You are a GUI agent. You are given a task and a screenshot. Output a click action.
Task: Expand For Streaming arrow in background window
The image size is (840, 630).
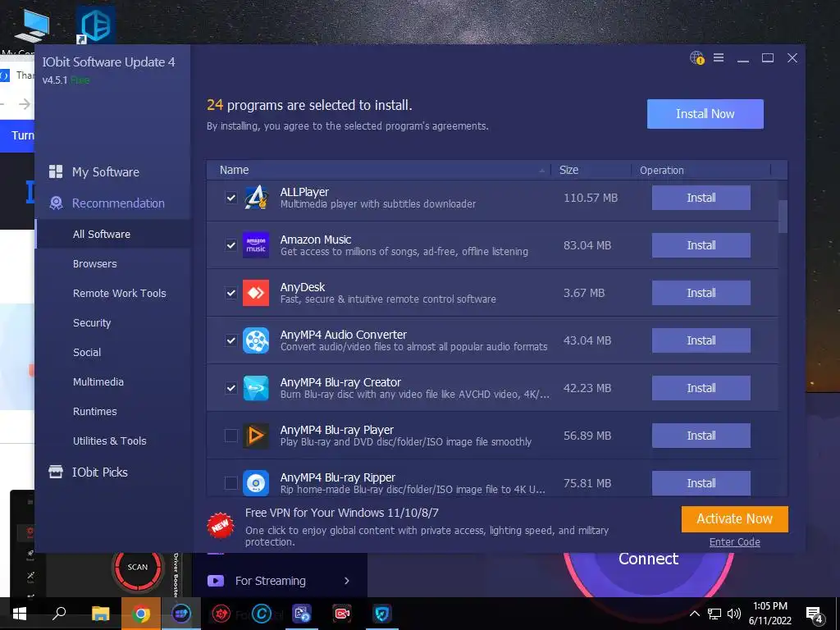[x=347, y=581]
